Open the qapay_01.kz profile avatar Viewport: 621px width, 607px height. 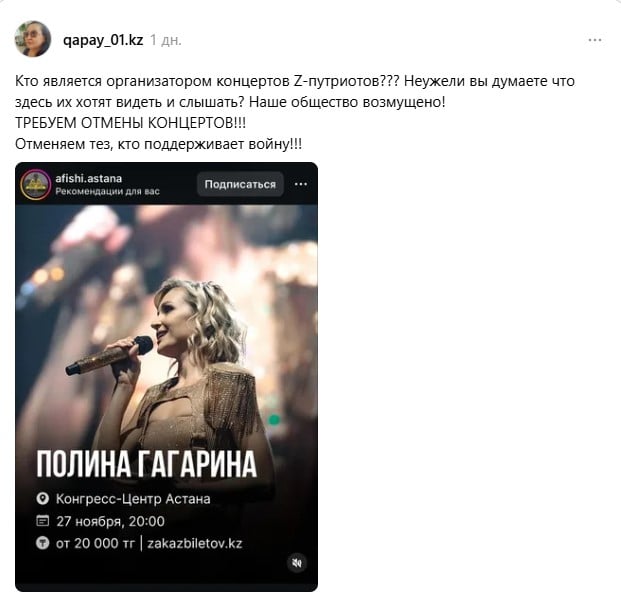pyautogui.click(x=32, y=39)
